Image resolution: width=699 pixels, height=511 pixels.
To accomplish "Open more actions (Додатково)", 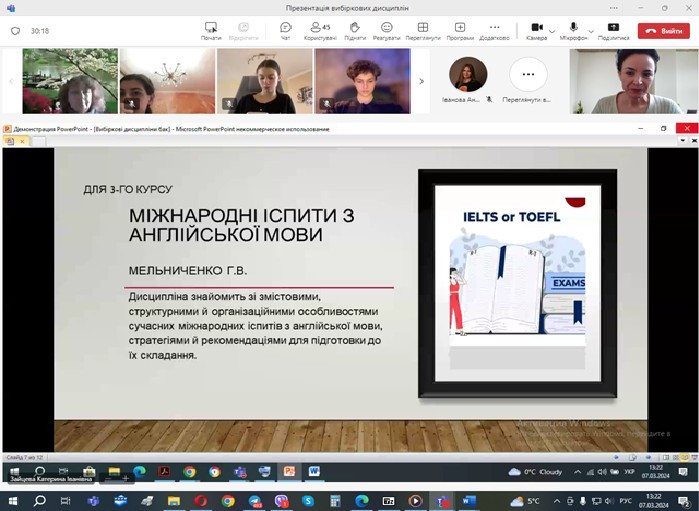I will [494, 30].
